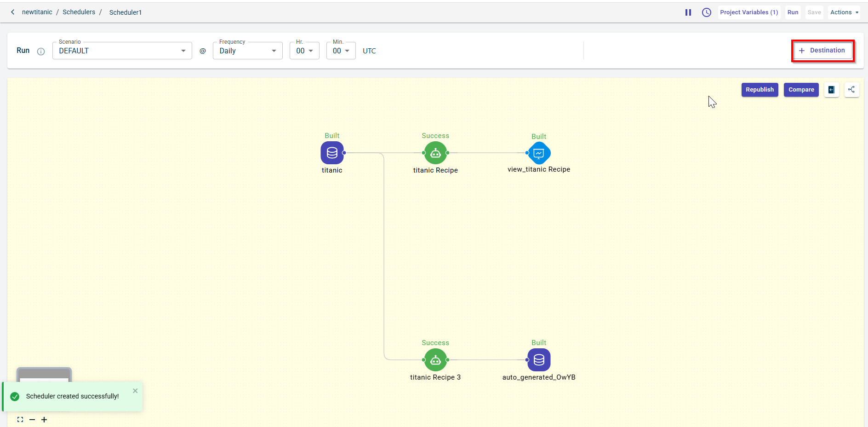Dismiss the scheduler created notification
The image size is (868, 427).
click(x=135, y=391)
